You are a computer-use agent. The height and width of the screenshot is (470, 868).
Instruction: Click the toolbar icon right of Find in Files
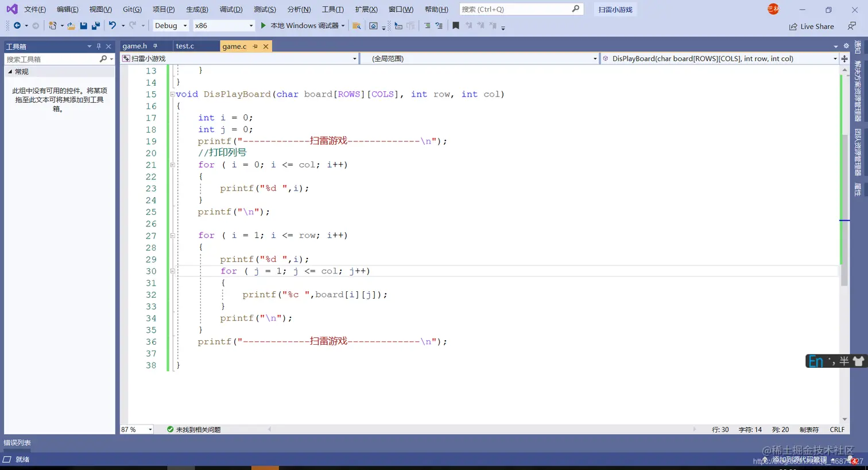click(373, 26)
